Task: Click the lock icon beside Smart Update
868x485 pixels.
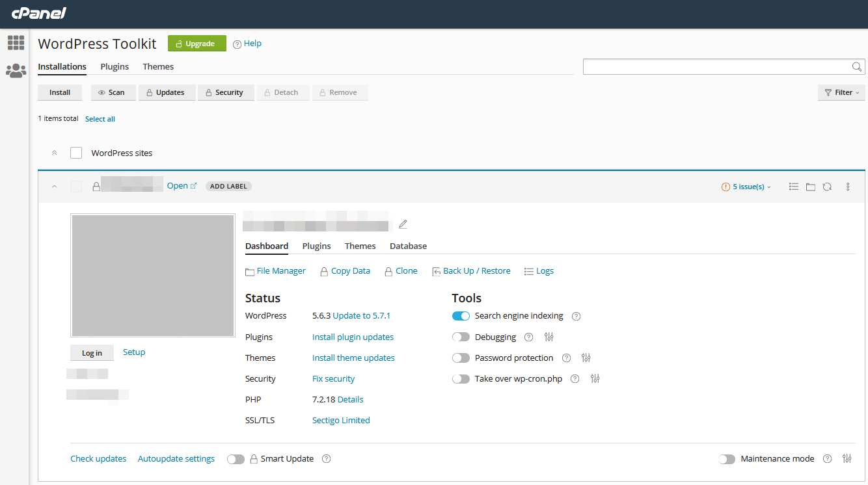Action: click(254, 459)
